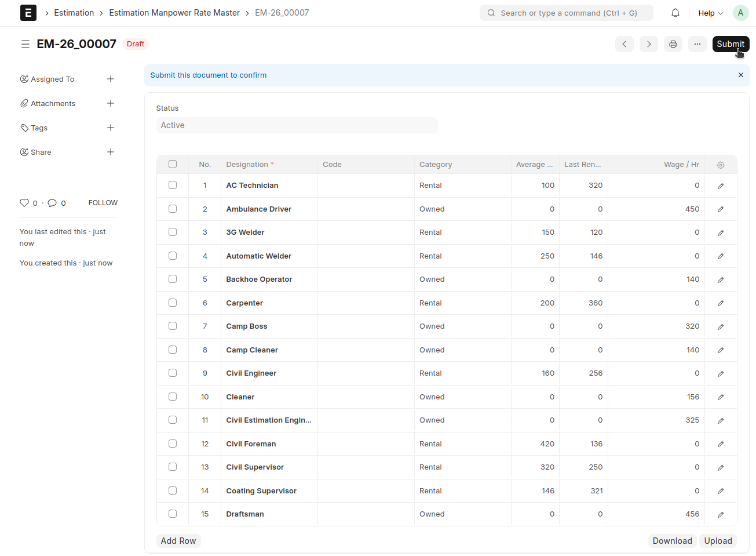Open the three-dots more actions menu
The image size is (756, 556).
tap(697, 44)
